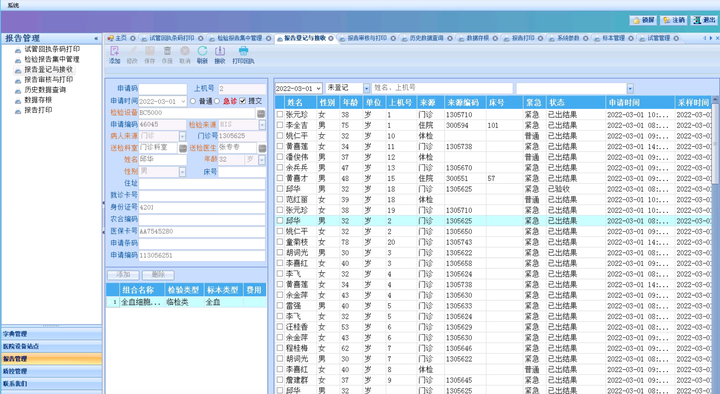Click the 修改 (edit) pencil toolbar icon
Screen dimensions: 720x394
[132, 54]
